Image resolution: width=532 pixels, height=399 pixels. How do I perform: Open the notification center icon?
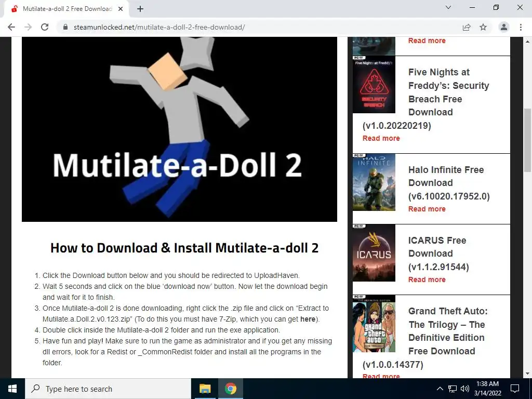[515, 389]
